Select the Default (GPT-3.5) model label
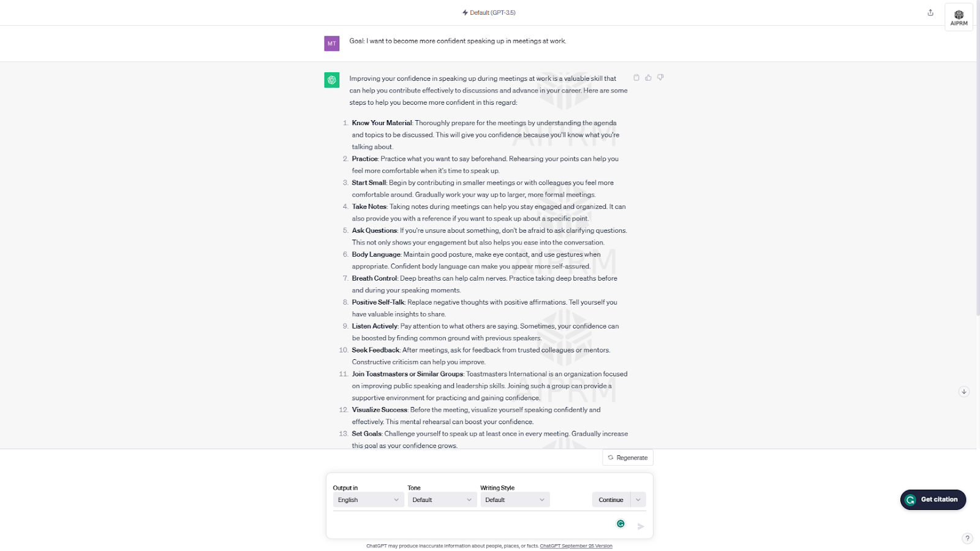 point(489,13)
